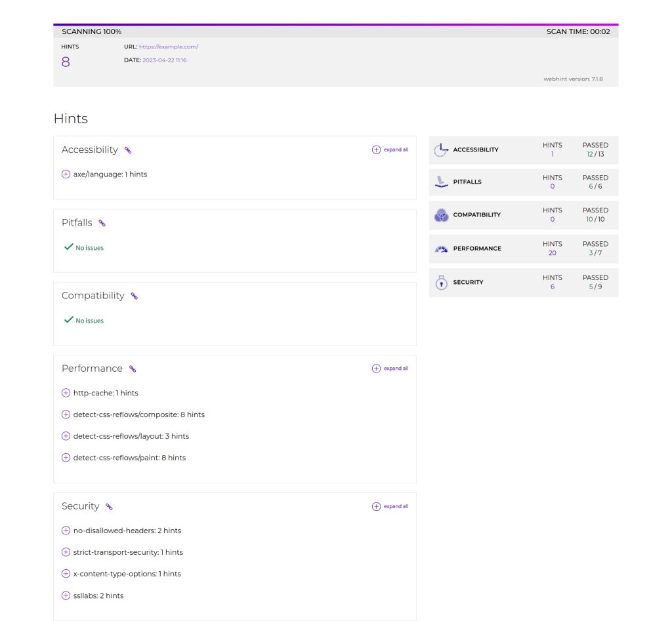Screen dimensions: 672x621
Task: Click the anchor link icon beside Performance
Action: coord(133,369)
